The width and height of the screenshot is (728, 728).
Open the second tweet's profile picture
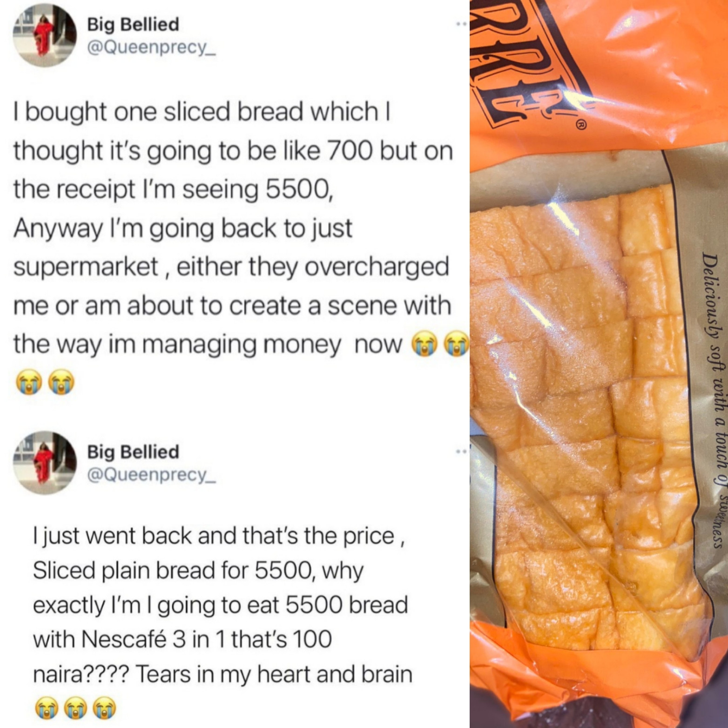tap(44, 461)
